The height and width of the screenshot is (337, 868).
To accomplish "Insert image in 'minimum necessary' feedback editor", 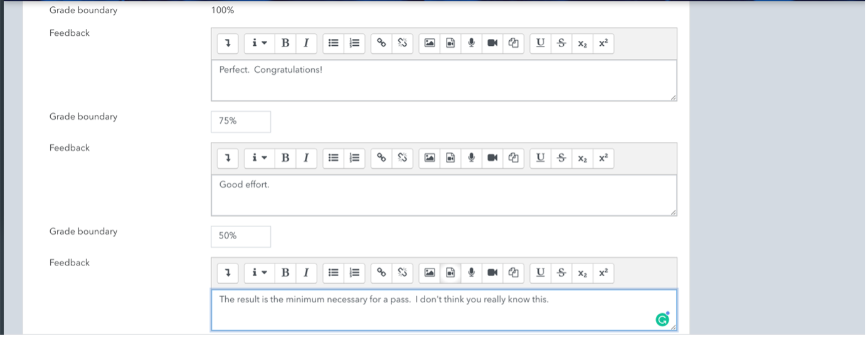I will 430,273.
